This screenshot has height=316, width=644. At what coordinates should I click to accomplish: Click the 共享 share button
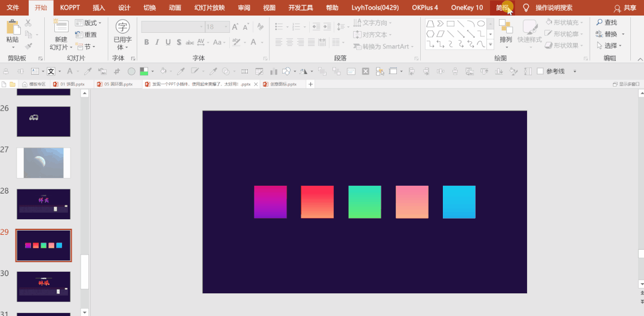[x=625, y=8]
